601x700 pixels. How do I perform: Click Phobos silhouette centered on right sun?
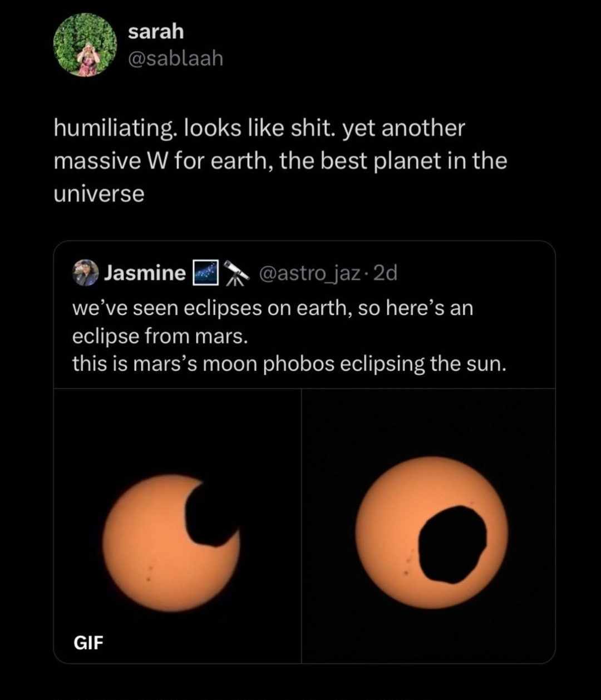(x=452, y=544)
